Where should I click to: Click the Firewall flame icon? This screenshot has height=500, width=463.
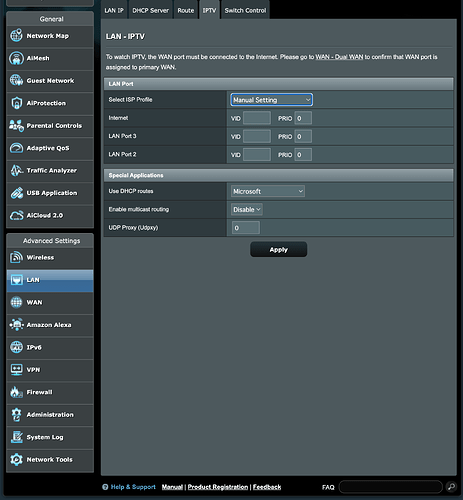point(16,392)
